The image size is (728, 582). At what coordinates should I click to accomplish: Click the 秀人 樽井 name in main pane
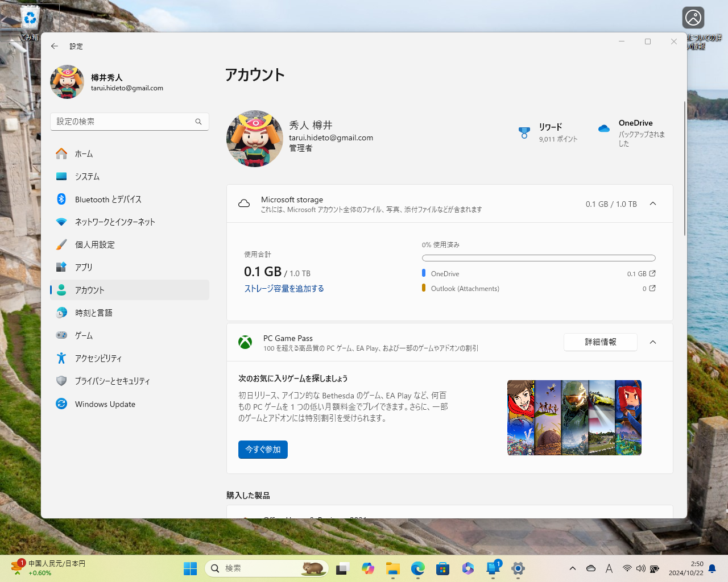click(311, 125)
